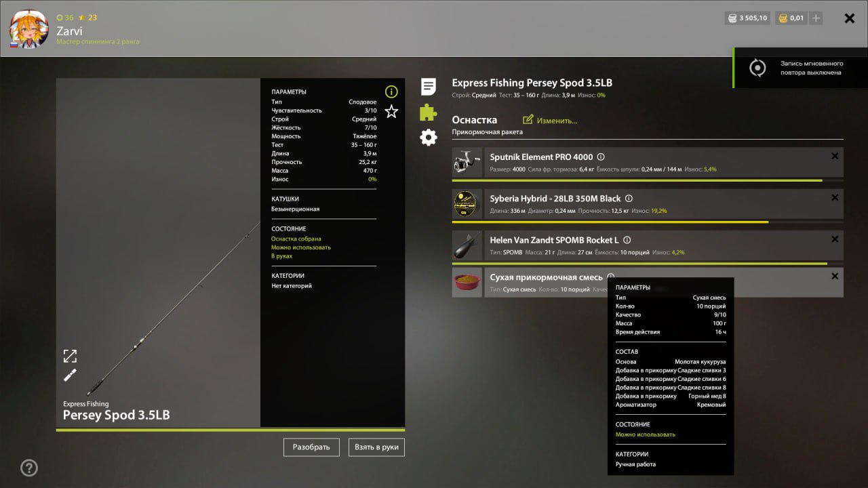The width and height of the screenshot is (868, 488).
Task: Show info for Helen Van Zandt SPOMB Rocket
Action: 627,240
